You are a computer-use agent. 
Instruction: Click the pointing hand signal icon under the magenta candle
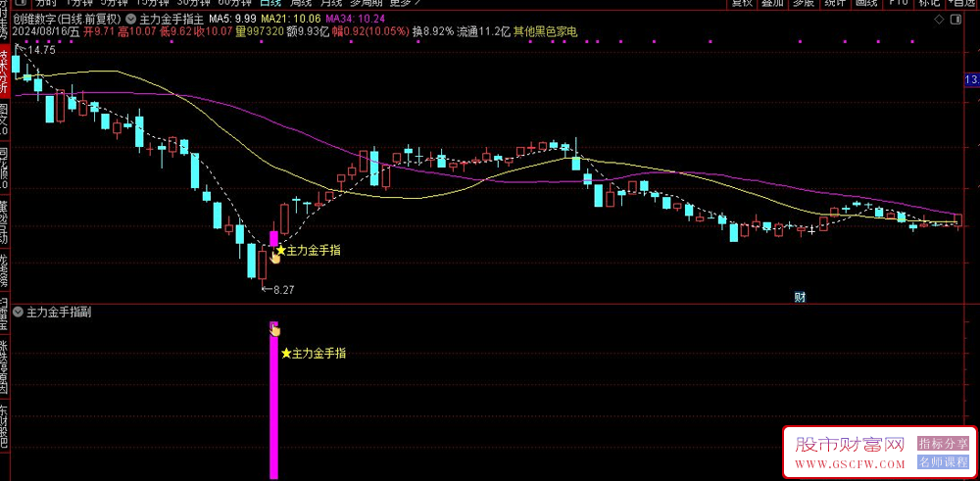[275, 257]
